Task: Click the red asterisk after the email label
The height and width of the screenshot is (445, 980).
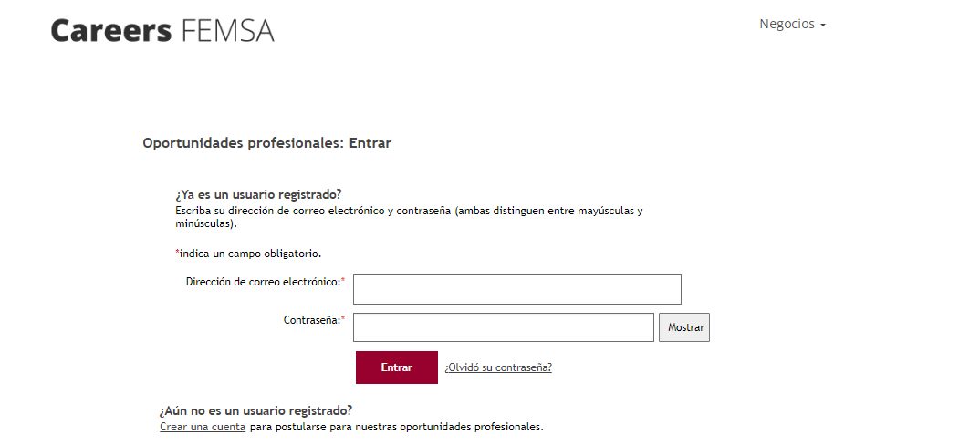Action: coord(343,281)
